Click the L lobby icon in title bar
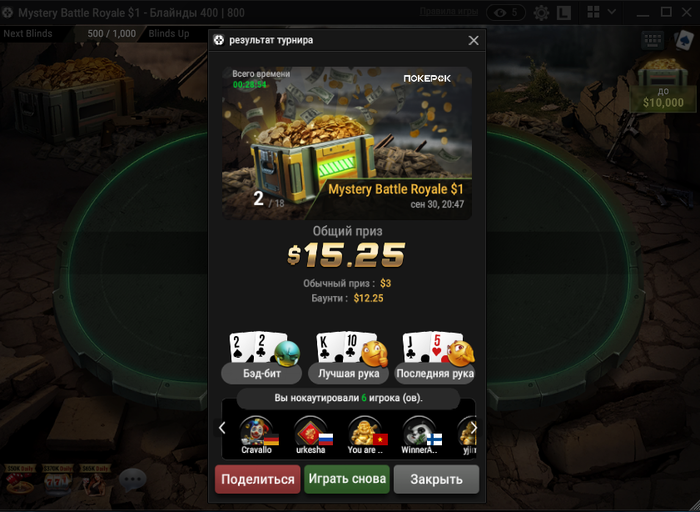 point(564,13)
